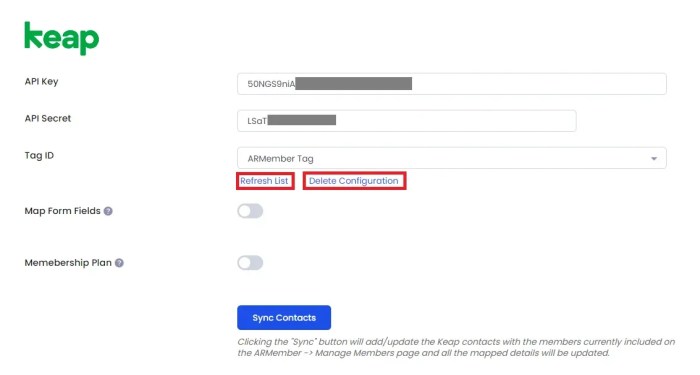Expand the Tag ID dropdown arrow
The width and height of the screenshot is (700, 375).
pos(654,158)
